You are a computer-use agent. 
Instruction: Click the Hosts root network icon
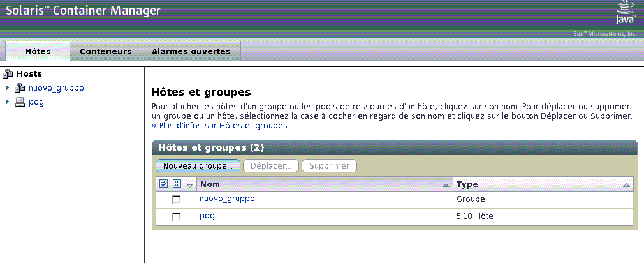tap(8, 74)
